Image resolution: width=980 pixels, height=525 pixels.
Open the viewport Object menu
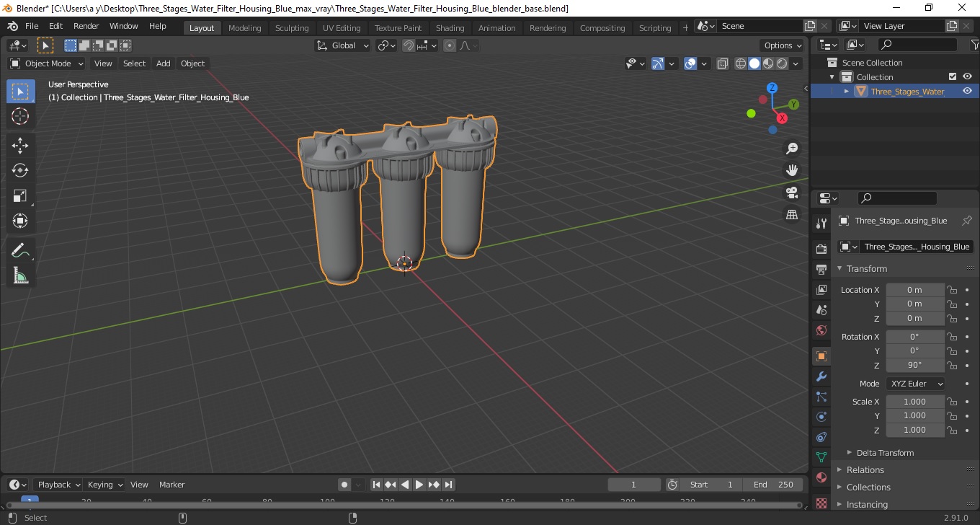click(x=192, y=63)
